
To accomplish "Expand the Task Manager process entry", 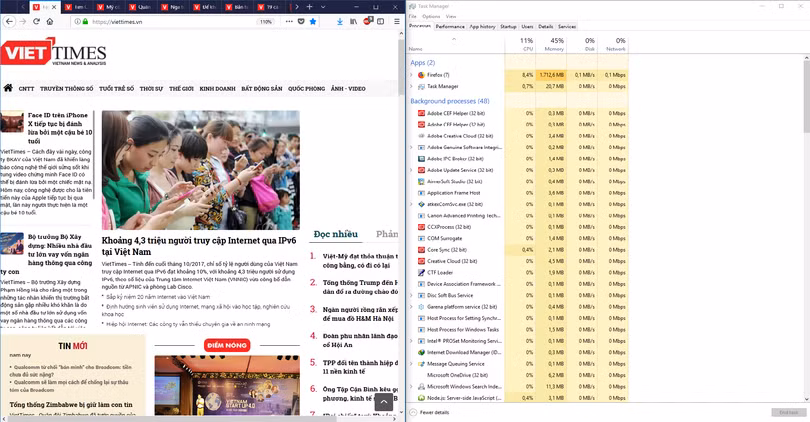I will [412, 87].
